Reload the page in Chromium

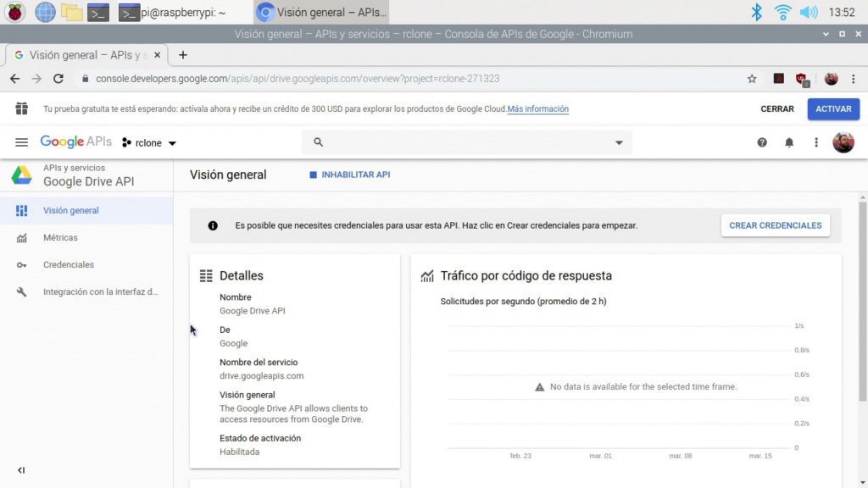point(58,79)
